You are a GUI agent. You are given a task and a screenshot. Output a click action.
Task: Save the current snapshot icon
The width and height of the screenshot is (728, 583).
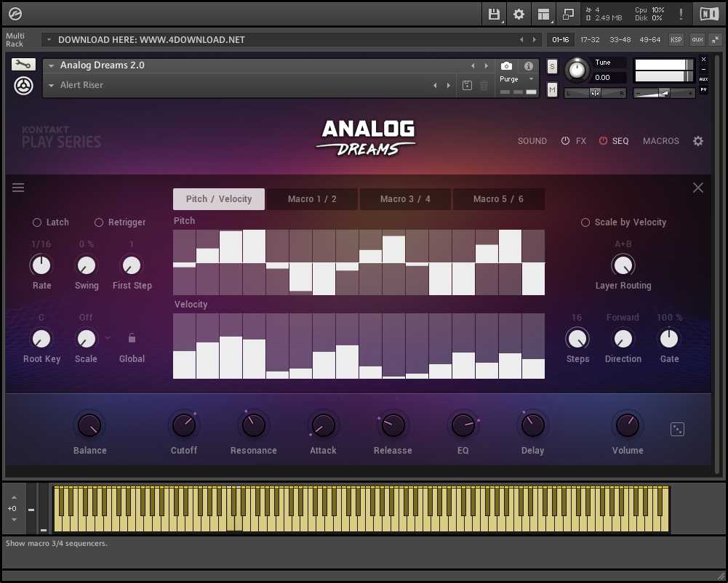pos(467,85)
